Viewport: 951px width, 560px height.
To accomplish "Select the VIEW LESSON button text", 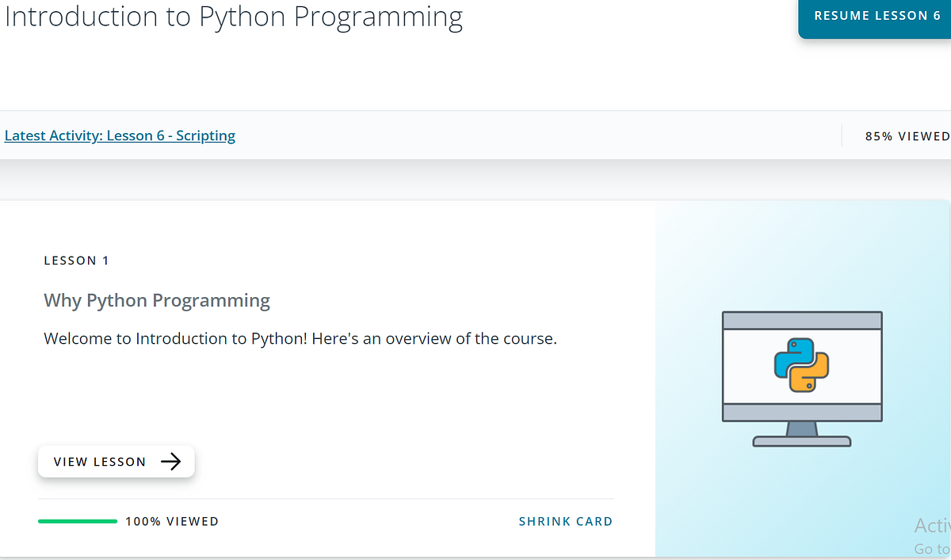I will point(100,462).
